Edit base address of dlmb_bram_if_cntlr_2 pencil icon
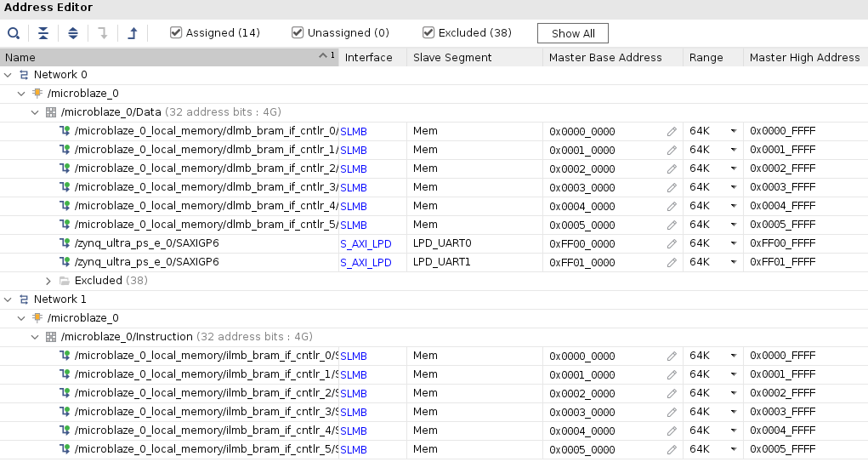The width and height of the screenshot is (868, 462). 672,169
